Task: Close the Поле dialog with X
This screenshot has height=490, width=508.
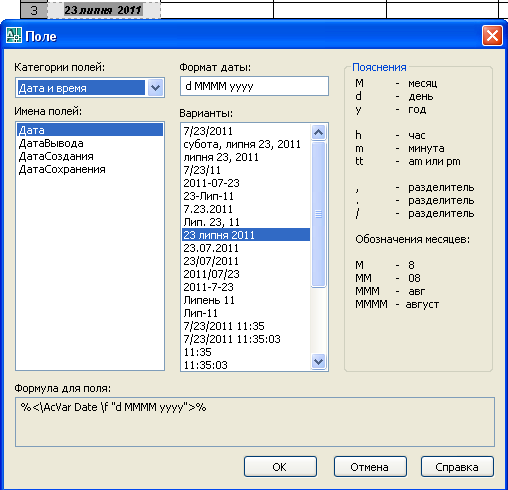Action: tap(492, 36)
